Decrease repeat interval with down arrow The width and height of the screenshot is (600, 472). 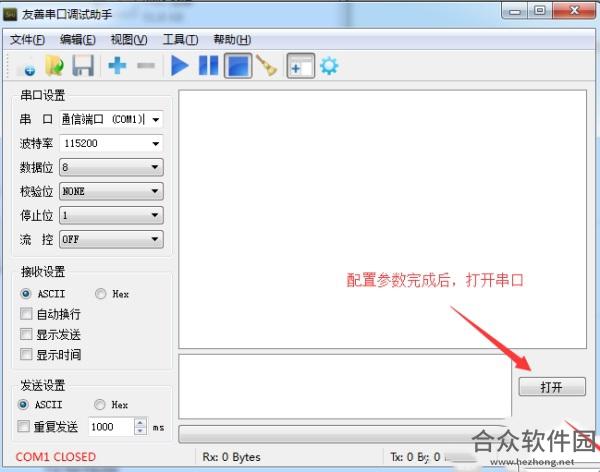coord(140,431)
